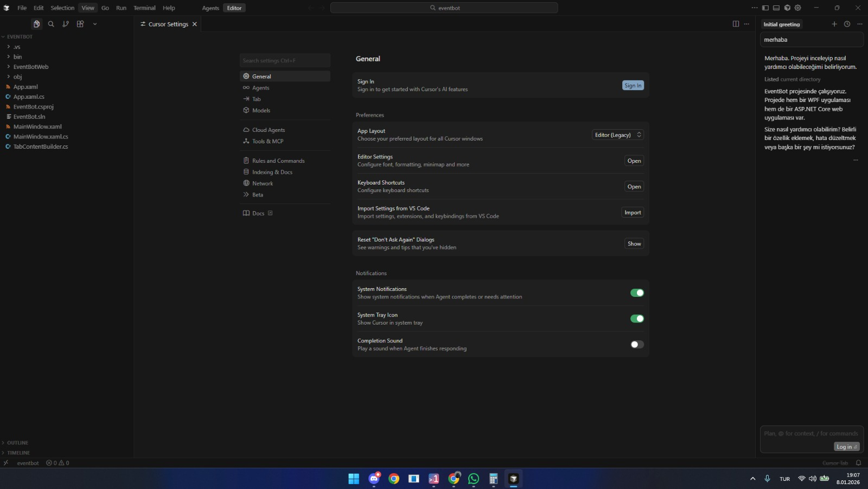Open Discord from the taskbar

tap(374, 479)
